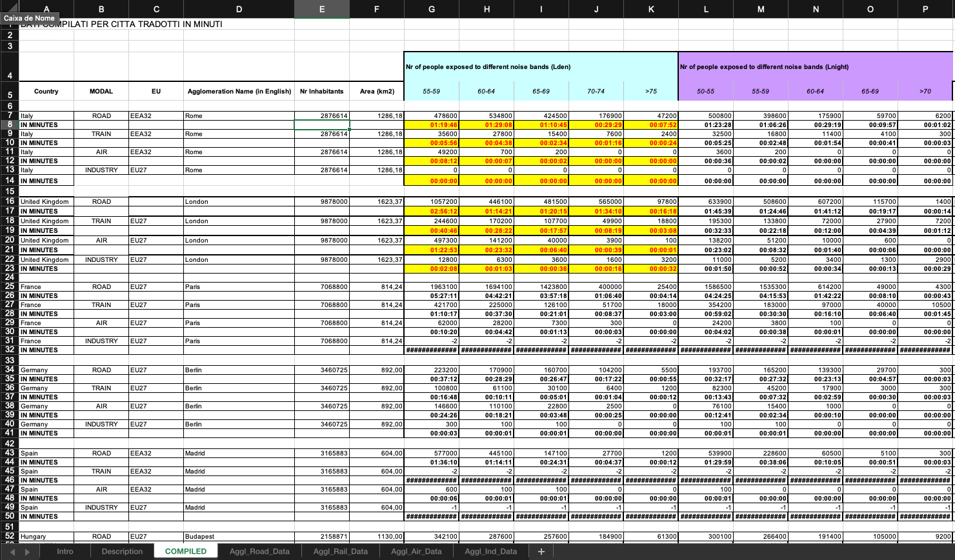This screenshot has height=560, width=955.
Task: Click the Lnight noise bands header cell
Action: coord(816,66)
